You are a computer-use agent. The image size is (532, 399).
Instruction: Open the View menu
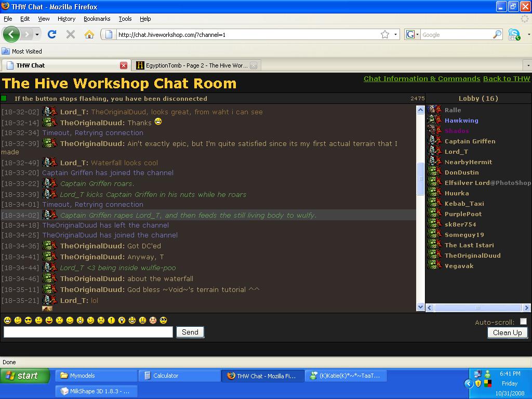(x=44, y=19)
